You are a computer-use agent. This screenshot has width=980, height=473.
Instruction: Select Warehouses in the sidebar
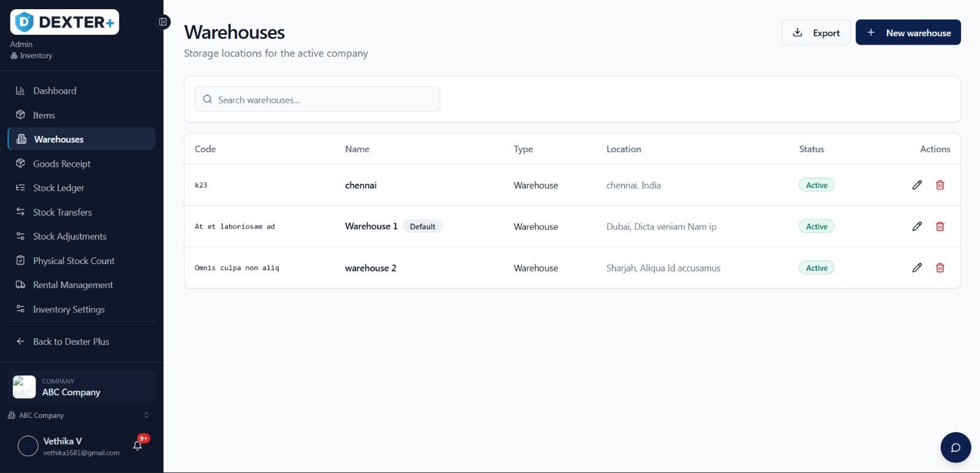point(81,139)
